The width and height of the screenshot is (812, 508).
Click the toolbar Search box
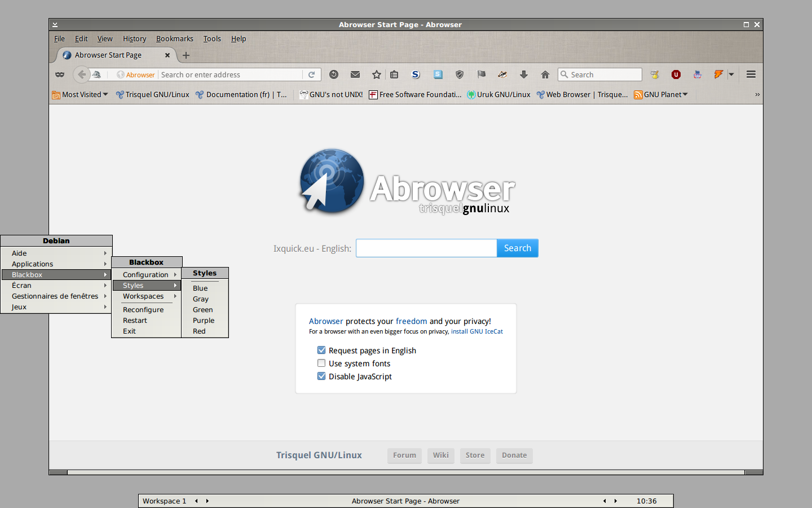[x=600, y=75]
